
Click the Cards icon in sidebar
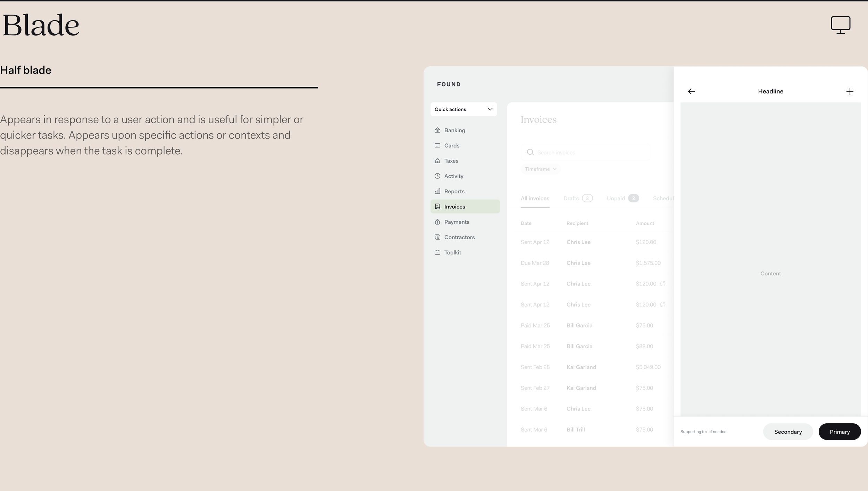pyautogui.click(x=437, y=145)
